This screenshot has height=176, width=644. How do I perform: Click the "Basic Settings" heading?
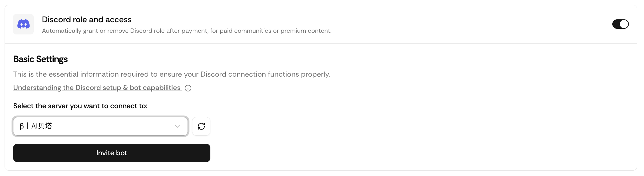pyautogui.click(x=40, y=59)
